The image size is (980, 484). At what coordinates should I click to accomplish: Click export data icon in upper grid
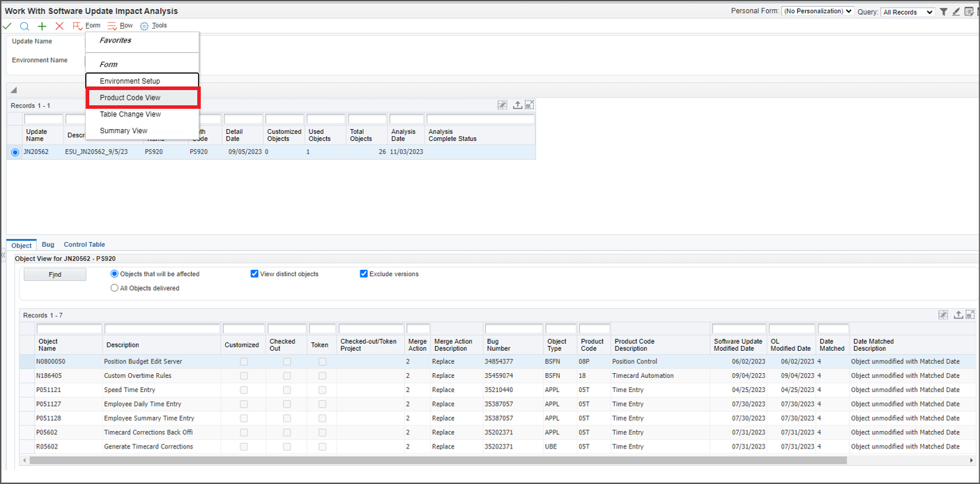pos(518,105)
